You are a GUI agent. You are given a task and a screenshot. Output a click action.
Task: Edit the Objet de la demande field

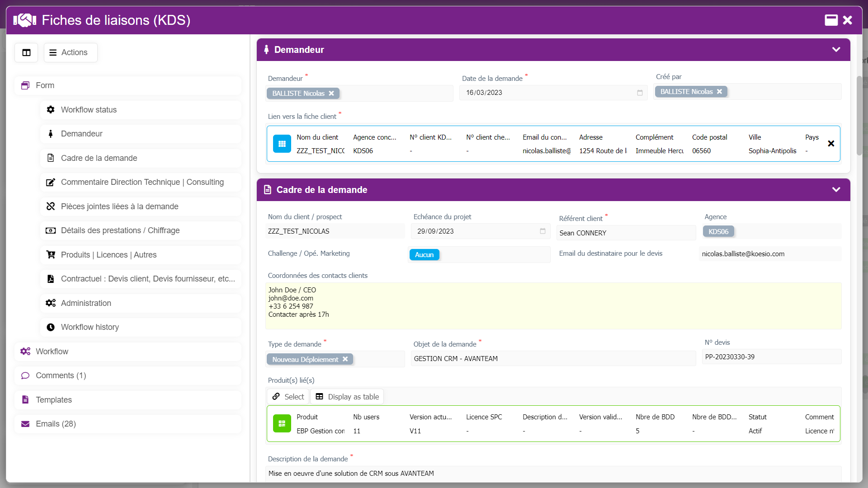tap(553, 359)
